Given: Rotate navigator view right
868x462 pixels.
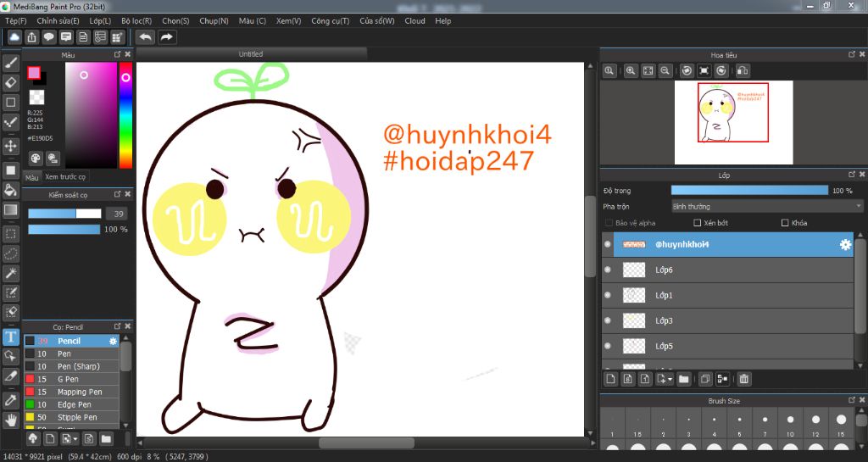Looking at the screenshot, I should [x=721, y=71].
